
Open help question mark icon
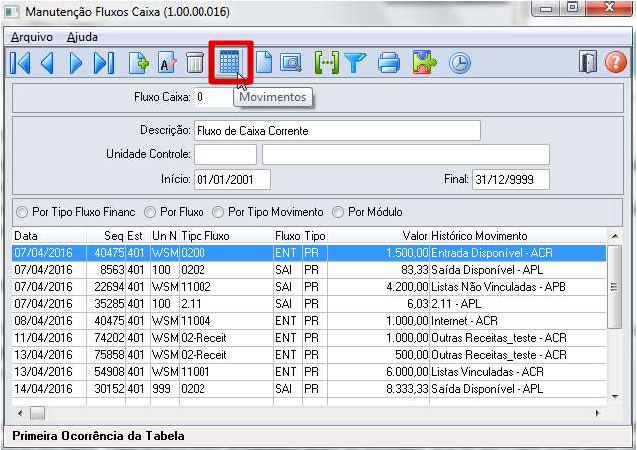[x=615, y=63]
